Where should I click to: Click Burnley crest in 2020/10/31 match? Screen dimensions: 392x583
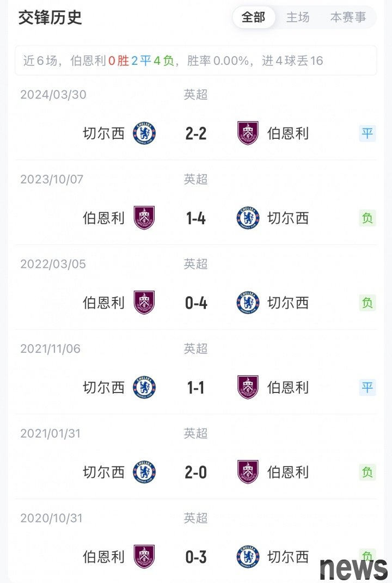tap(144, 557)
